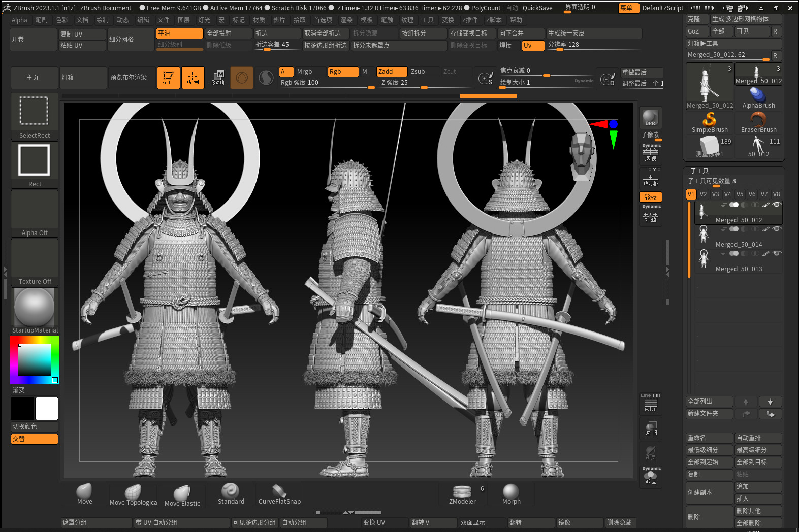Pick the Move brush
This screenshot has height=532, width=799.
tap(84, 494)
